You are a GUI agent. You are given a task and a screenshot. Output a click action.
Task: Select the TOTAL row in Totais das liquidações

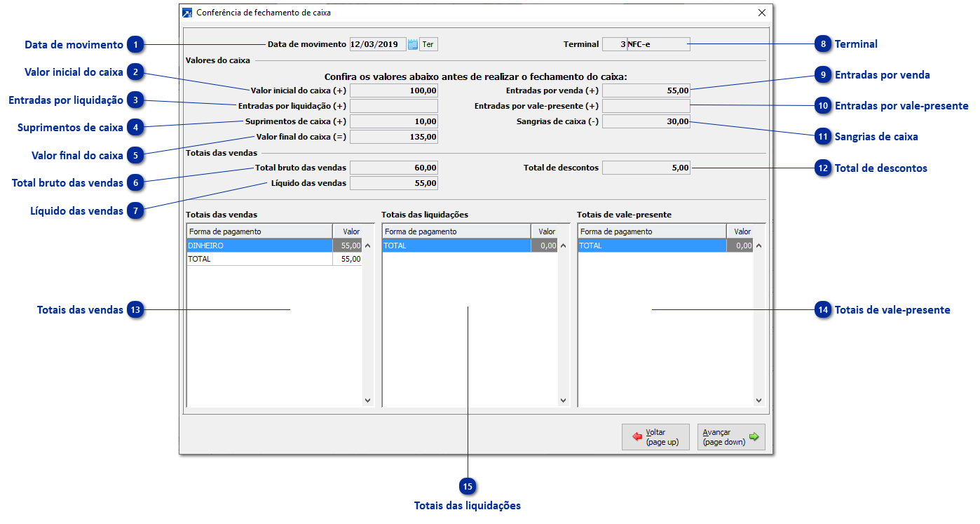470,246
